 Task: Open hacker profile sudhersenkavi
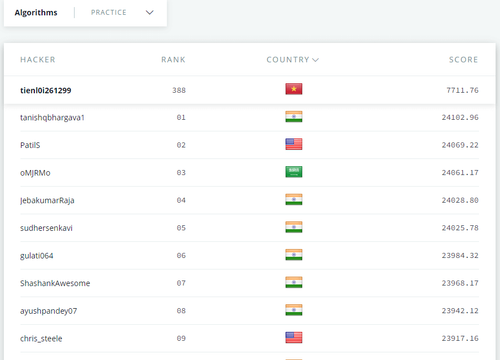(x=46, y=228)
